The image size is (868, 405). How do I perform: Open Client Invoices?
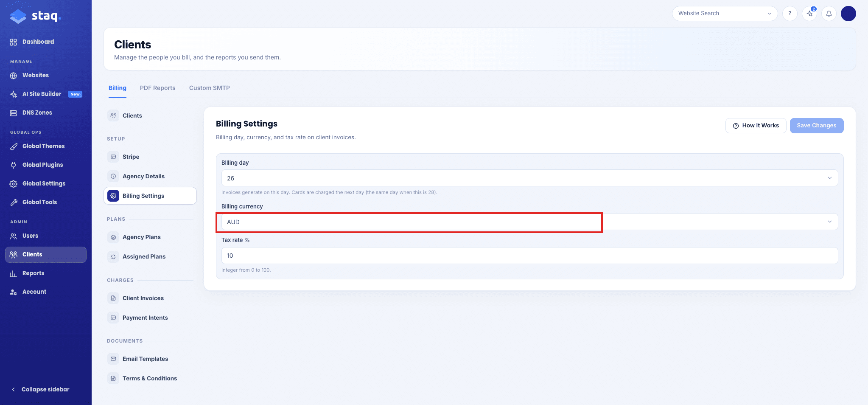pyautogui.click(x=150, y=298)
